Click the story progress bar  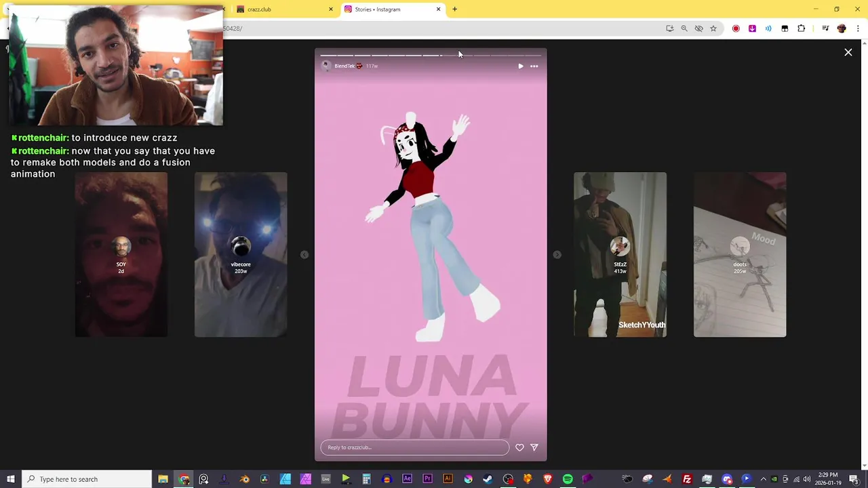(x=431, y=56)
